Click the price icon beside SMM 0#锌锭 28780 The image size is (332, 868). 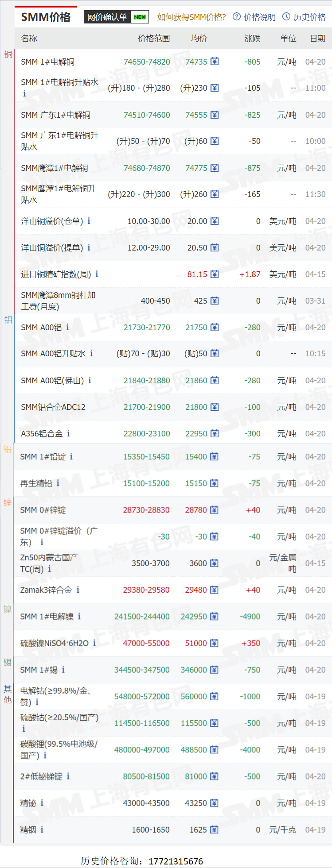pos(214,510)
